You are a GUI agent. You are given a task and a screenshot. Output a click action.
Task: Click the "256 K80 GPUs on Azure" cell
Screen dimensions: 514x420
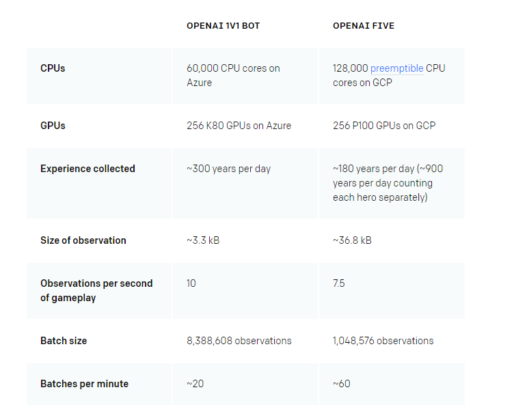click(239, 126)
